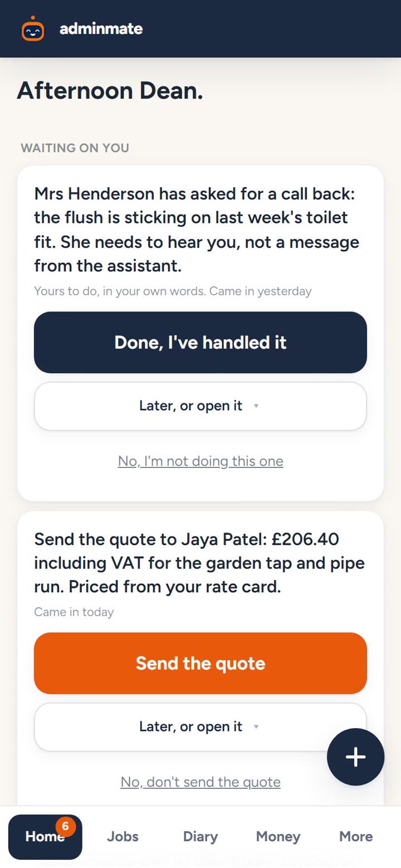This screenshot has height=868, width=401.
Task: Expand Later or open it for Henderson task
Action: [200, 406]
